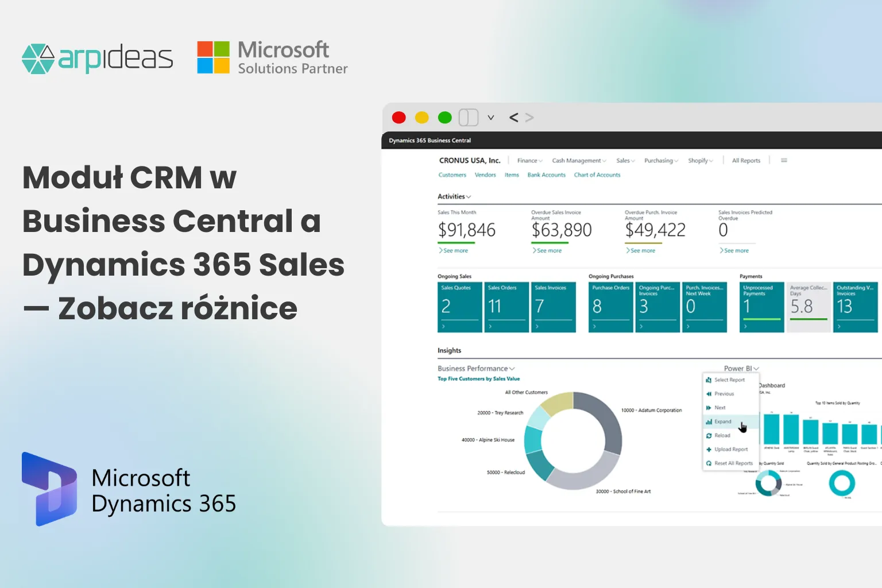This screenshot has width=882, height=588.
Task: Open the dropdown chevron beside sidebar icon
Action: click(x=491, y=118)
